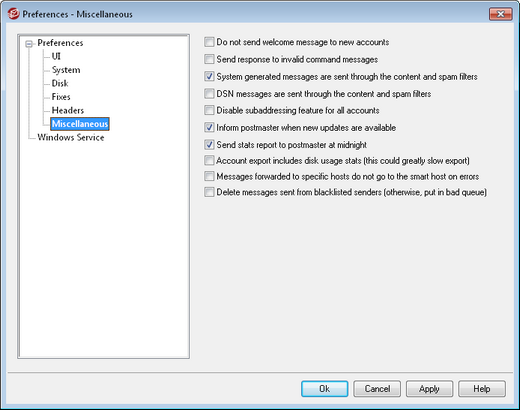
Task: Collapse the Preferences tree node
Action: point(29,44)
